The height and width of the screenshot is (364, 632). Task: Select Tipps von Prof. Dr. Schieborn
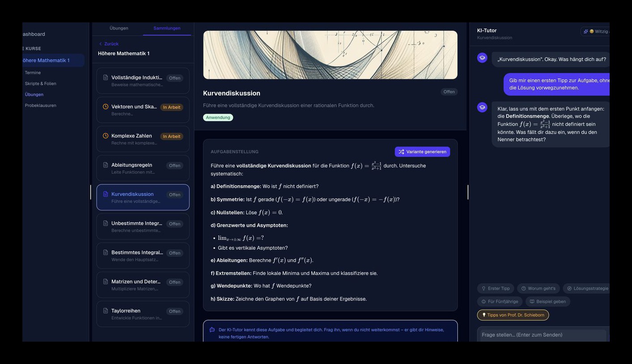pyautogui.click(x=513, y=315)
